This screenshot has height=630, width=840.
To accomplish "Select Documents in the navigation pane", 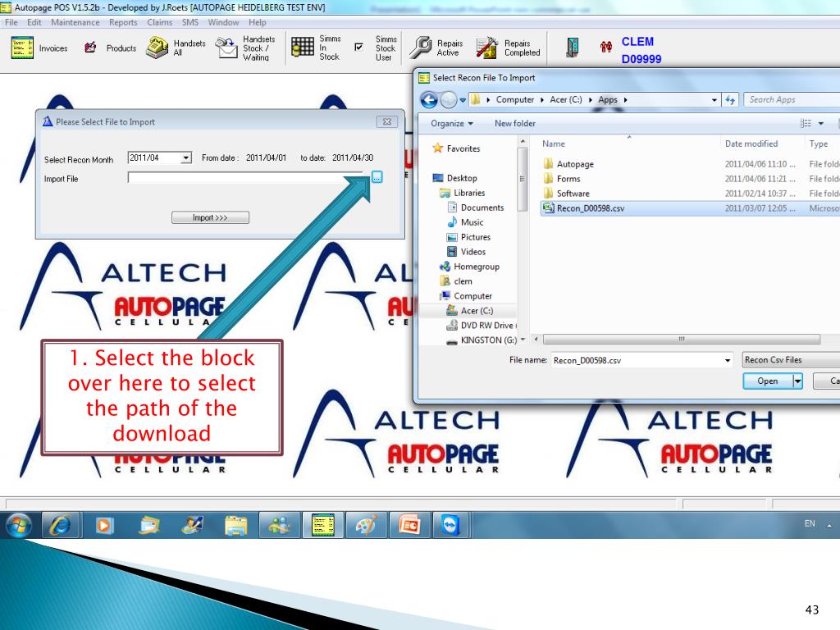I will click(482, 208).
